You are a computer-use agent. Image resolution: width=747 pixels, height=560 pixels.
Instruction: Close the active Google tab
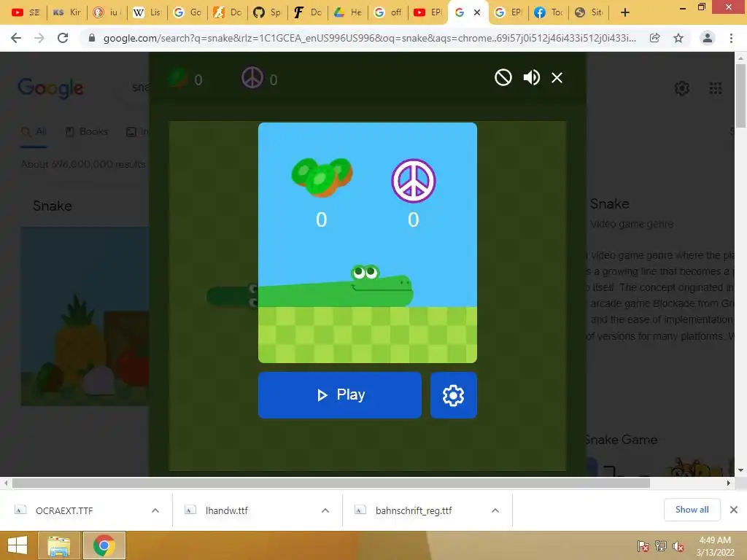477,12
